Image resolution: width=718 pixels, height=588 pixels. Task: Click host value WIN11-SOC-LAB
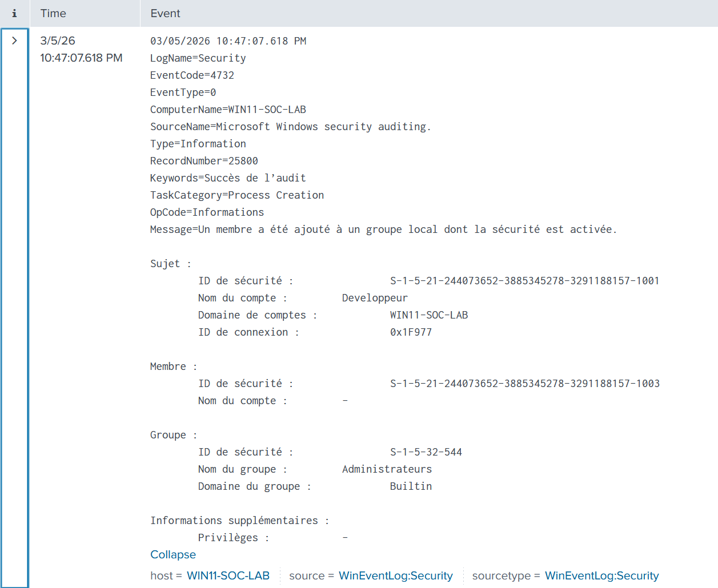pos(228,575)
